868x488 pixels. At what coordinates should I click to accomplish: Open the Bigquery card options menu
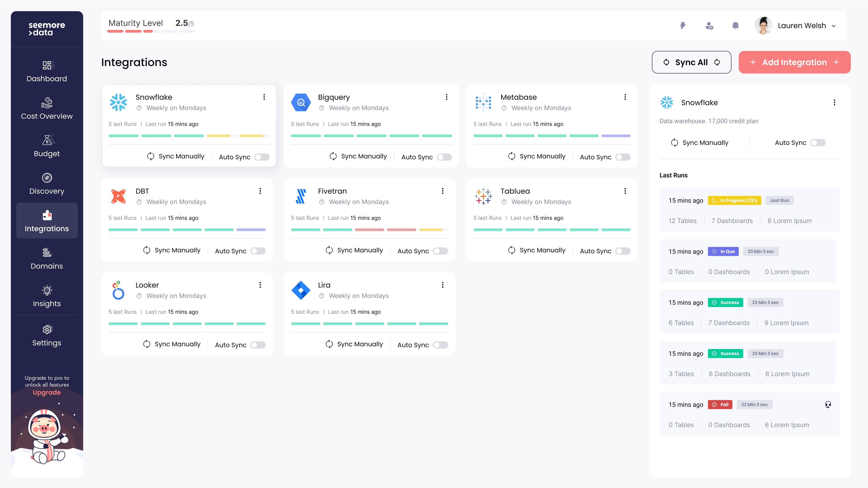click(x=446, y=97)
